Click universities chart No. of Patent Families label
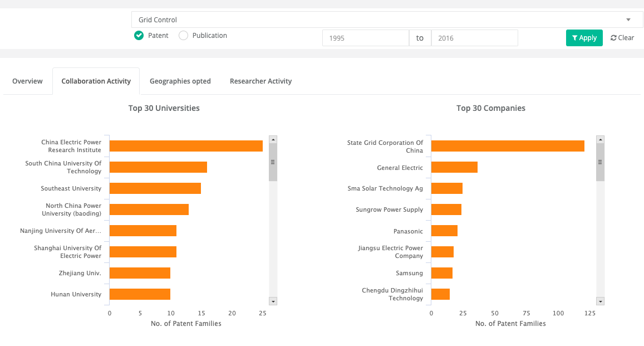644x346 pixels. [186, 323]
